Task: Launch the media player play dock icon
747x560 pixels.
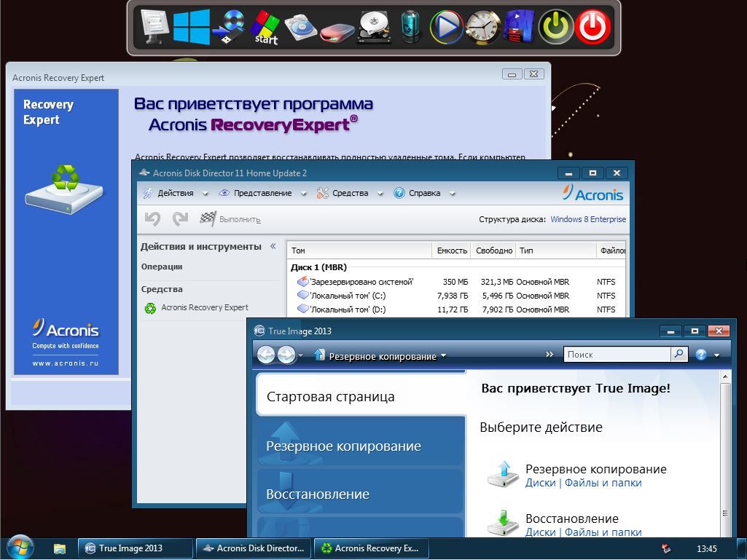Action: point(447,28)
